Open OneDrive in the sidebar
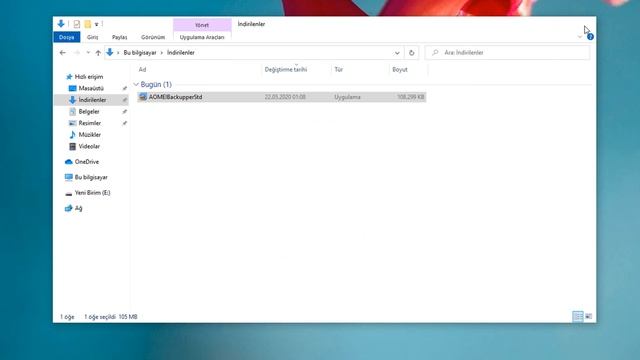Viewport: 640px width, 360px height. point(87,162)
